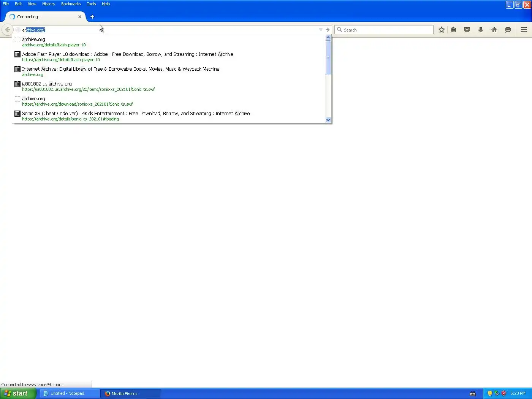Click into the Search box

tap(384, 30)
